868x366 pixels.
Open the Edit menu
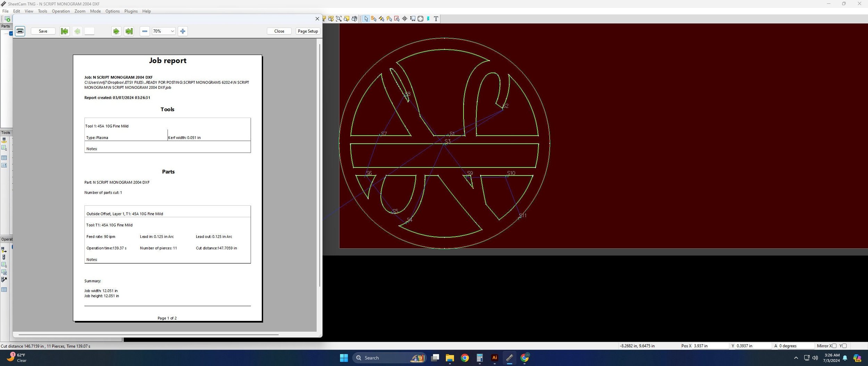[x=16, y=11]
